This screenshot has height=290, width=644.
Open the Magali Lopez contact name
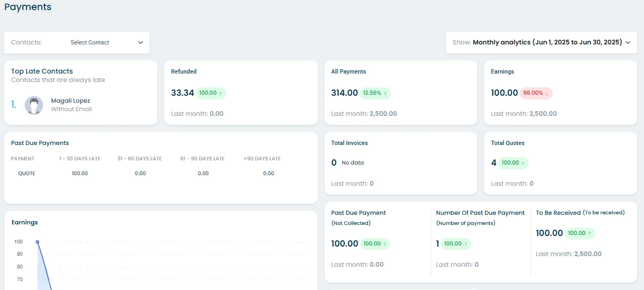70,101
